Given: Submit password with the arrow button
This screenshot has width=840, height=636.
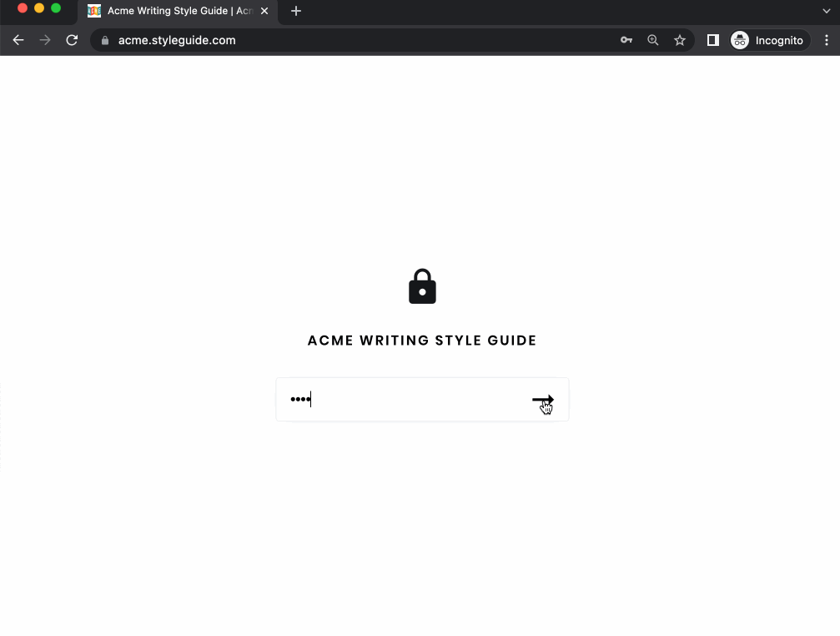Looking at the screenshot, I should pos(543,400).
